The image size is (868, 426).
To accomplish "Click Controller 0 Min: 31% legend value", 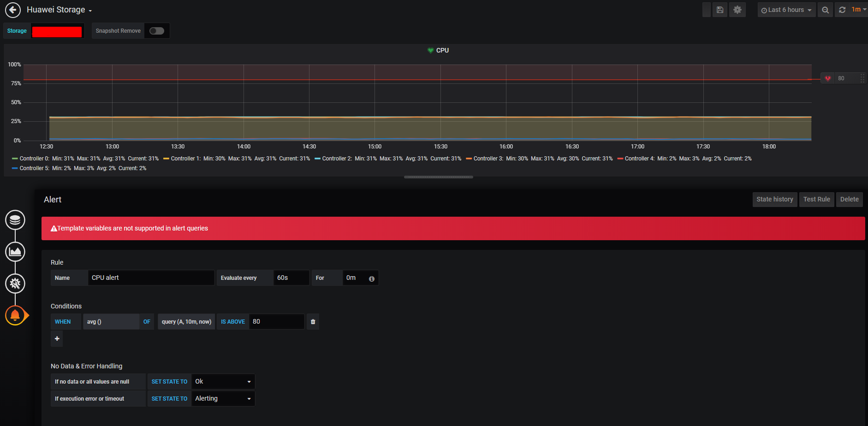I will [x=63, y=159].
